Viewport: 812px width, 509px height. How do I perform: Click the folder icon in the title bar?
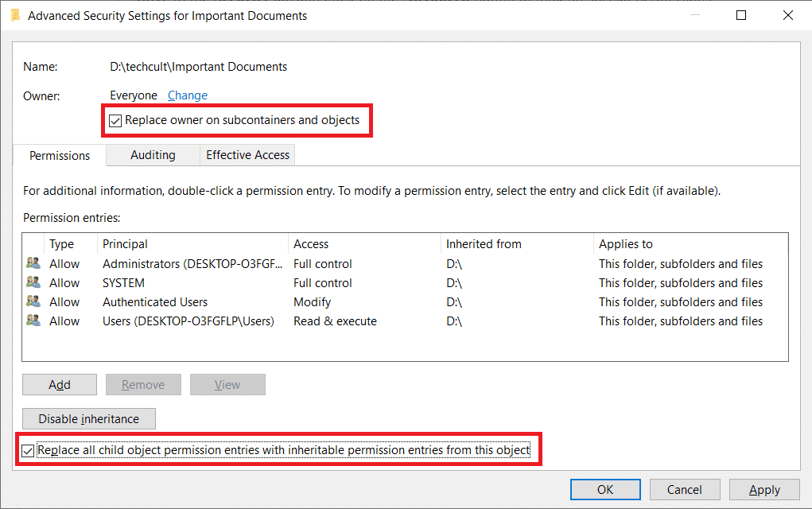coord(16,16)
